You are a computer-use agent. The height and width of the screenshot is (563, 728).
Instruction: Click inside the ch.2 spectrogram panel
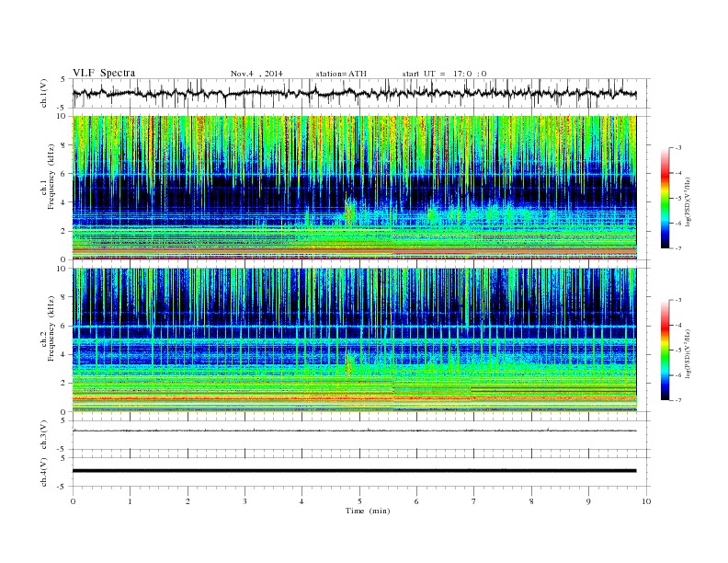tap(354, 340)
